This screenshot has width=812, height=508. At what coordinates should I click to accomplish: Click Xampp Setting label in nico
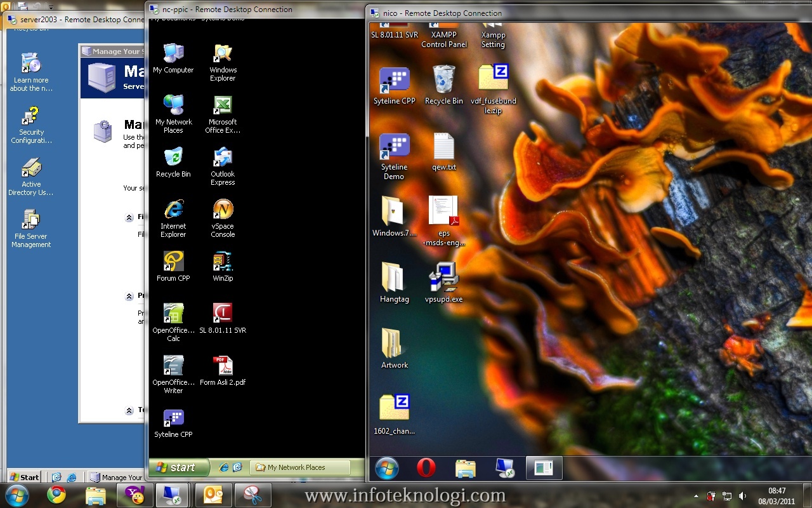point(493,40)
